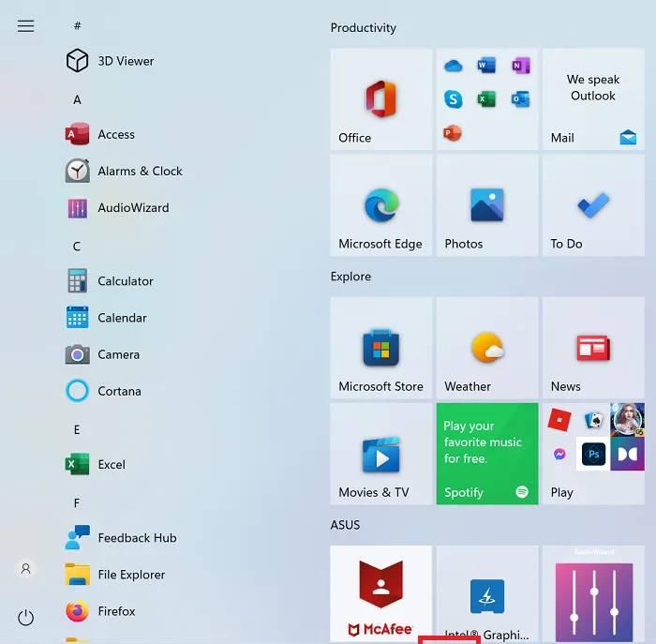Launch AudioWizard from the app list
Screen dimensions: 656x644
pos(117,207)
